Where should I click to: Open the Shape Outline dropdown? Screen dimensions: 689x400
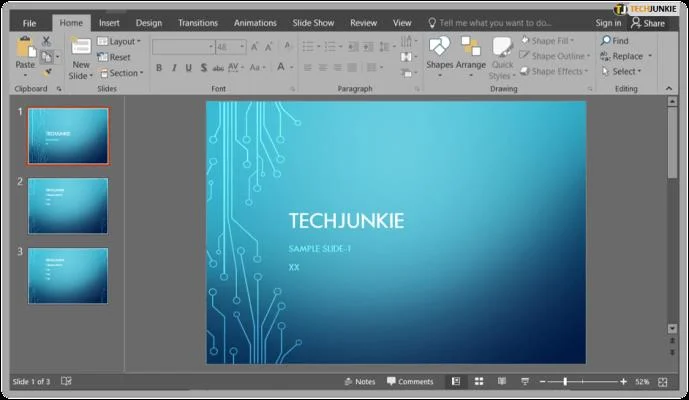(555, 56)
